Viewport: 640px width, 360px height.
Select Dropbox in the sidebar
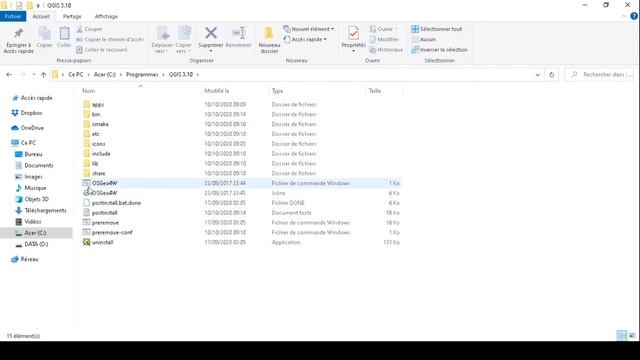tap(31, 113)
